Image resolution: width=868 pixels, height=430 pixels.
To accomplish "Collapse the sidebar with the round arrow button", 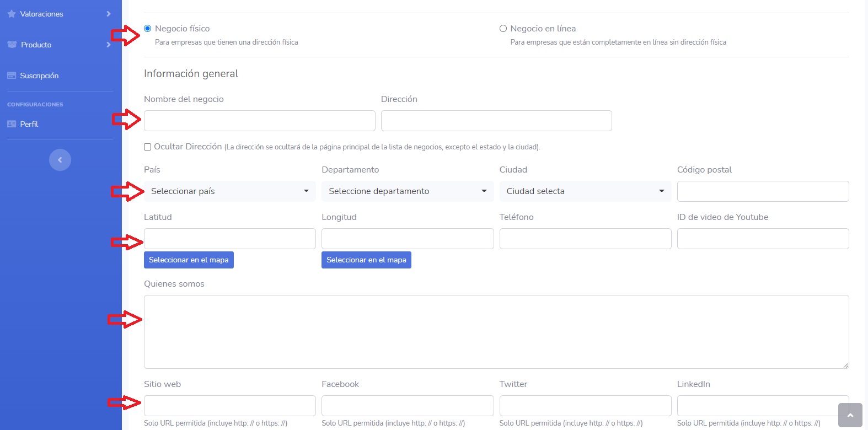I will pyautogui.click(x=60, y=160).
